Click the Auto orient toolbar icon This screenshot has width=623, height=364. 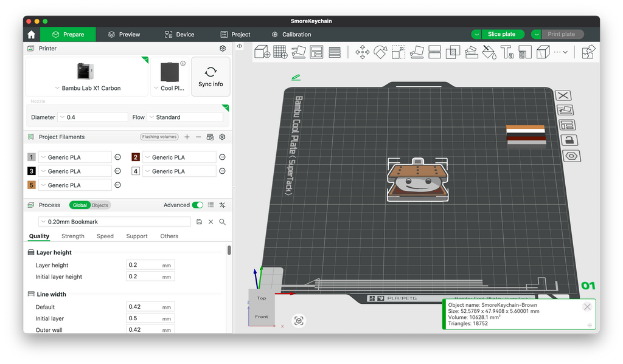point(298,52)
